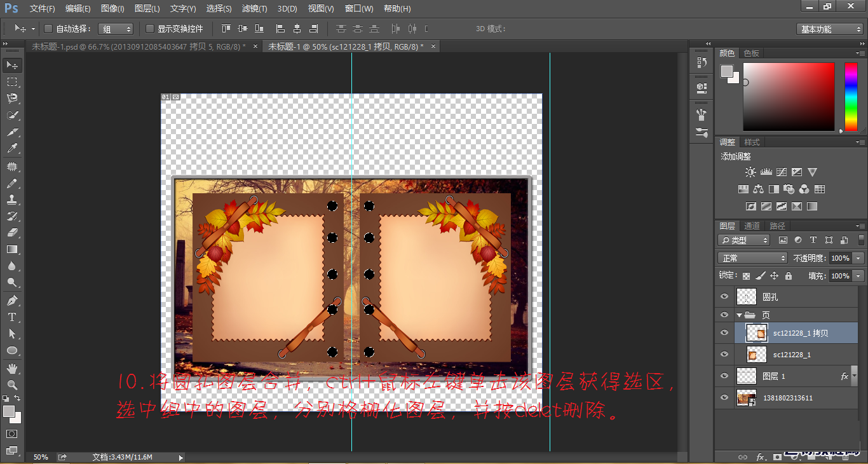
Task: Add a Photo Filter adjustment
Action: tap(789, 189)
